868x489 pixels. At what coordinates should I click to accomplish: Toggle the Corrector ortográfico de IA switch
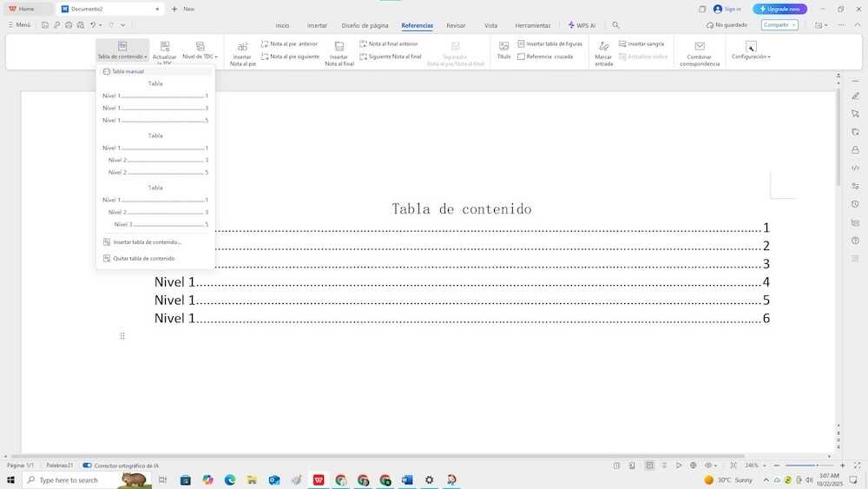pyautogui.click(x=87, y=466)
